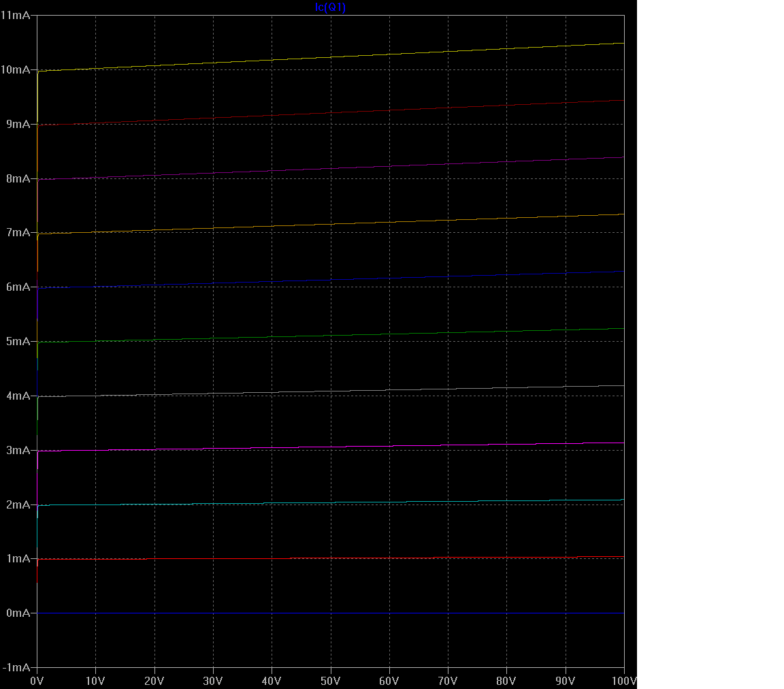Image resolution: width=784 pixels, height=689 pixels.
Task: Click the 7mA axis label
Action: (x=18, y=233)
